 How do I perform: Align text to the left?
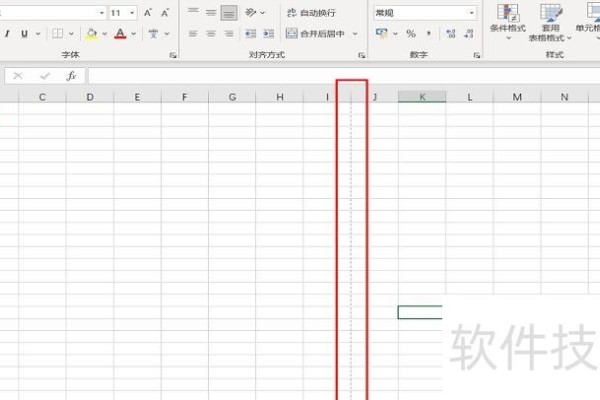pyautogui.click(x=193, y=34)
